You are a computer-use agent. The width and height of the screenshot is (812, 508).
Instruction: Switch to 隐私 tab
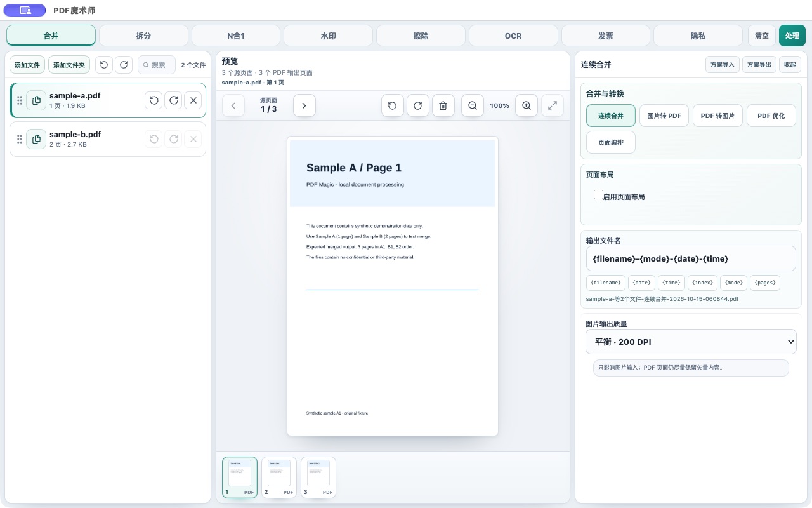click(698, 36)
